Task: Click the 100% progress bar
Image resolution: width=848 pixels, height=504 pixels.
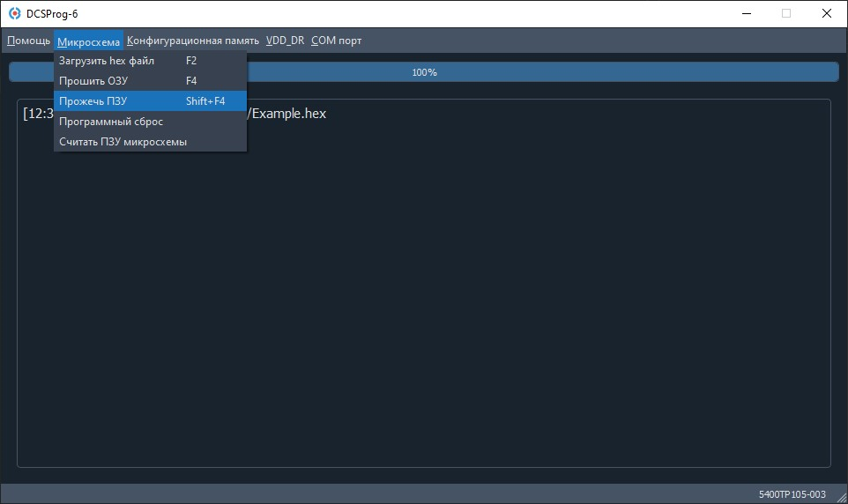Action: [x=424, y=72]
